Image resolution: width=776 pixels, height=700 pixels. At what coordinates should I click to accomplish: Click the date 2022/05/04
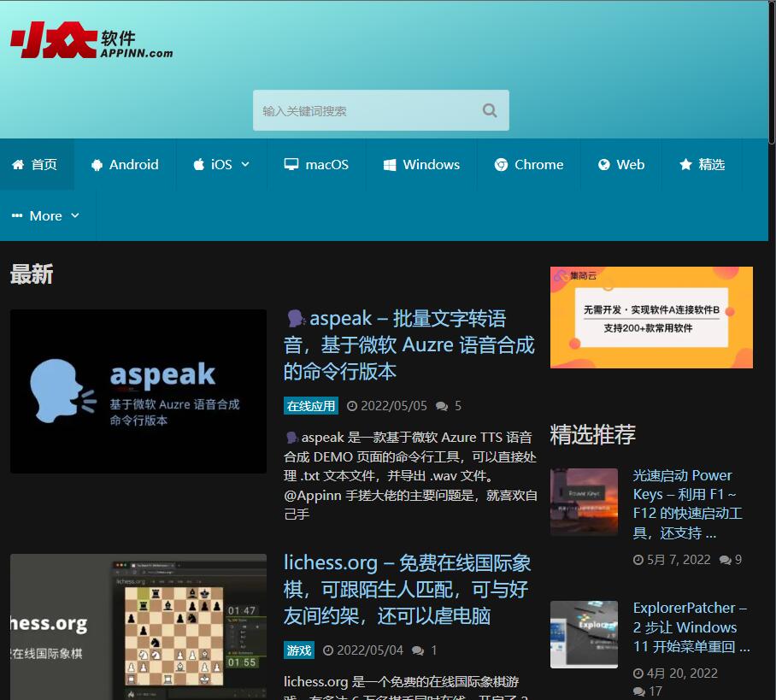pyautogui.click(x=370, y=650)
